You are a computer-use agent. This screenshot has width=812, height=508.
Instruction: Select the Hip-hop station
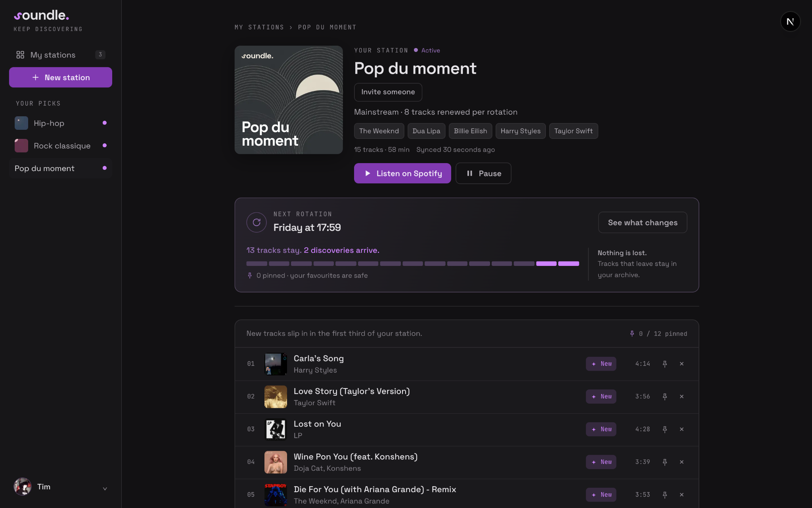[61, 123]
